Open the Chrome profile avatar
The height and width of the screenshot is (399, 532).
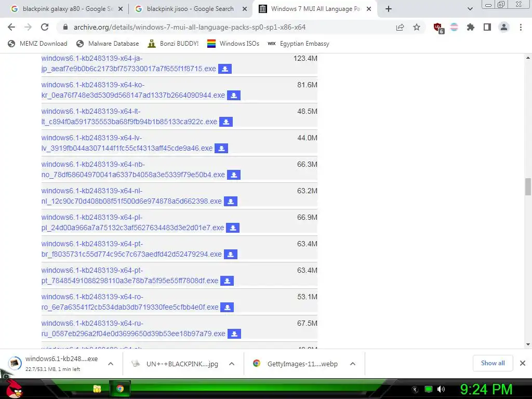click(504, 27)
